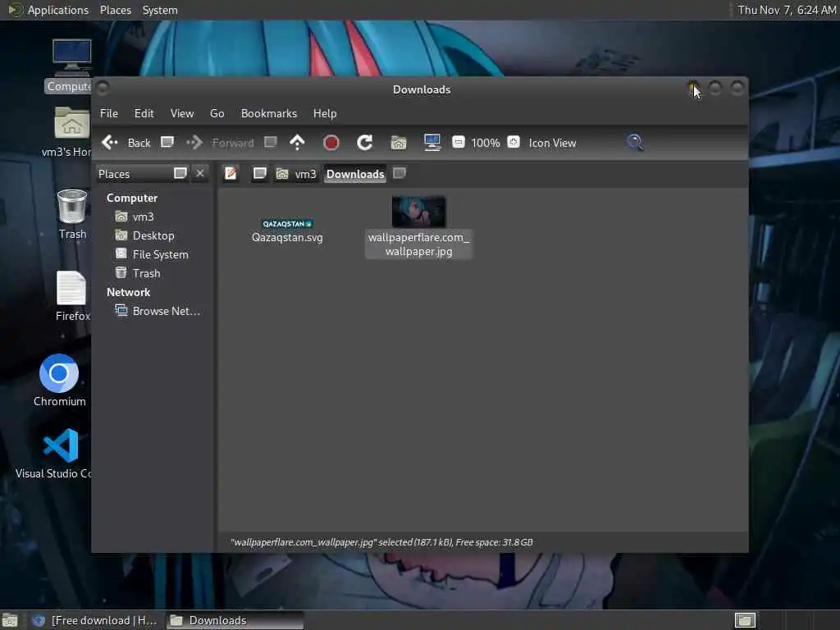
Task: Open Trash in the Places sidebar
Action: coord(138,273)
